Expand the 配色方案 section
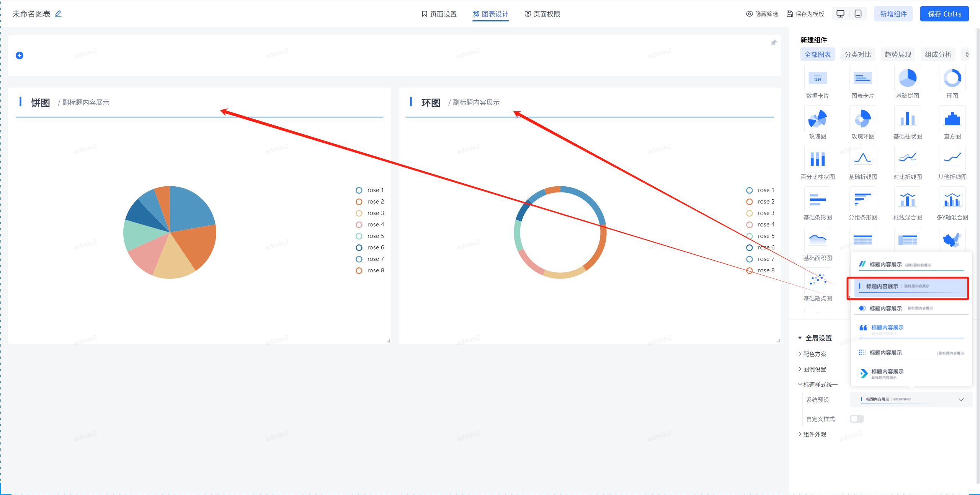The width and height of the screenshot is (980, 495). [814, 354]
